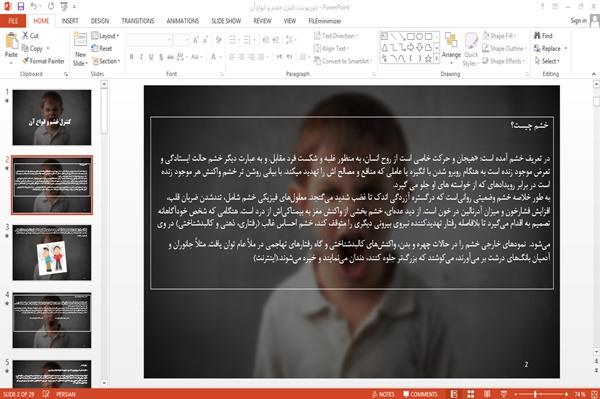Toggle bullet list
Image resolution: width=600 pixels, height=399 pixels.
[x=233, y=40]
